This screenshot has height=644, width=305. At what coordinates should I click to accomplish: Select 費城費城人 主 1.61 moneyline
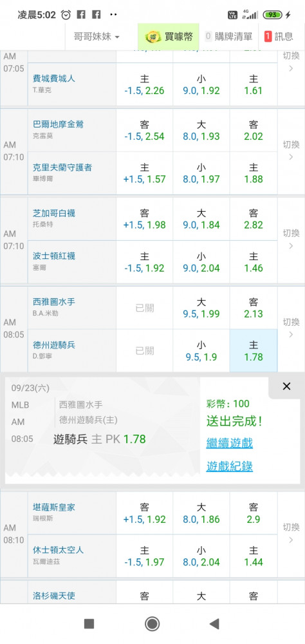(254, 84)
